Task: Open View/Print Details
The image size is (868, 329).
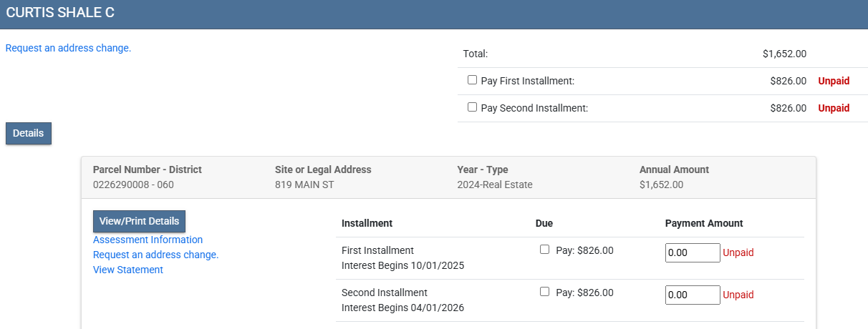Action: pyautogui.click(x=139, y=221)
